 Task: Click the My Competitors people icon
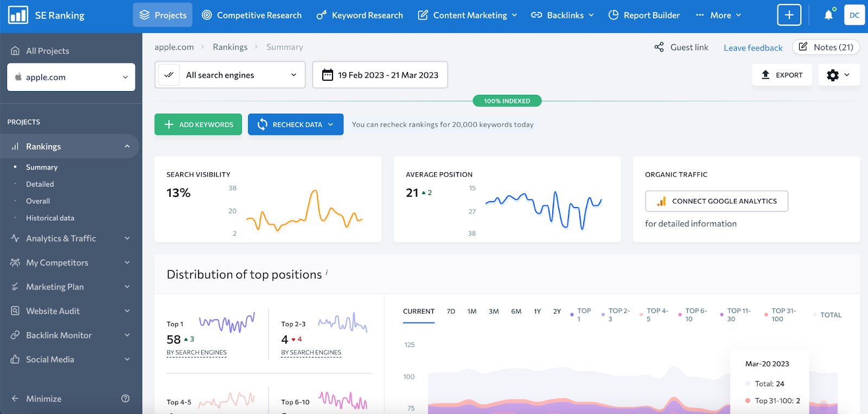15,262
